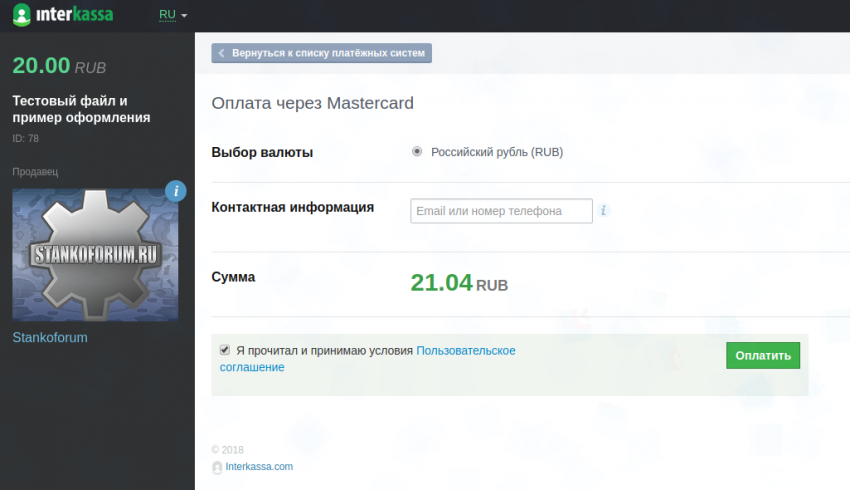Toggle the user agreement acceptance checkbox
Image resolution: width=850 pixels, height=490 pixels.
click(224, 350)
